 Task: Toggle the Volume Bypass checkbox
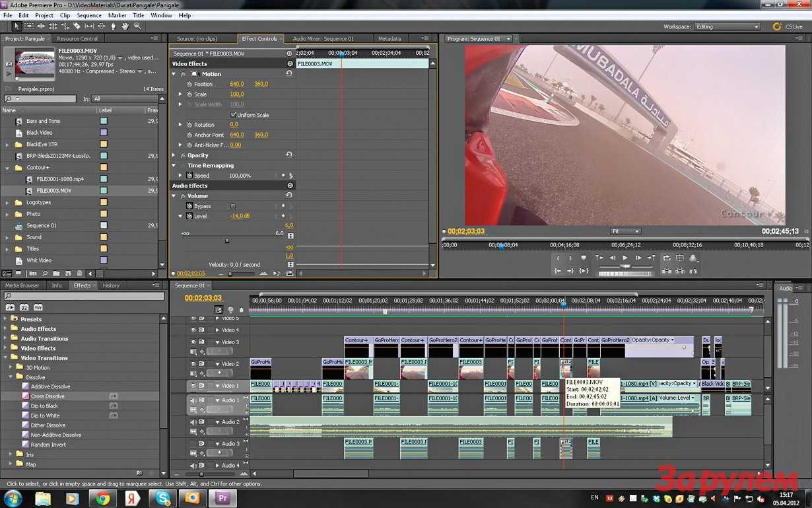[232, 206]
